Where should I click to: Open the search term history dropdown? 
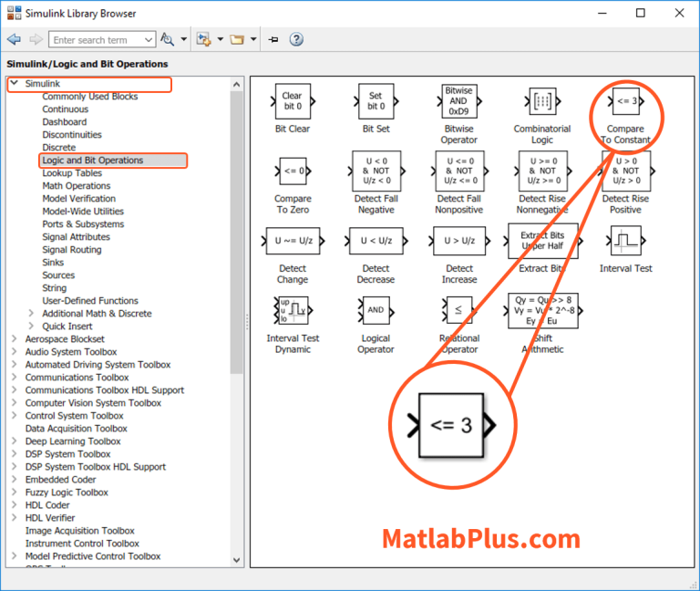pyautogui.click(x=149, y=40)
